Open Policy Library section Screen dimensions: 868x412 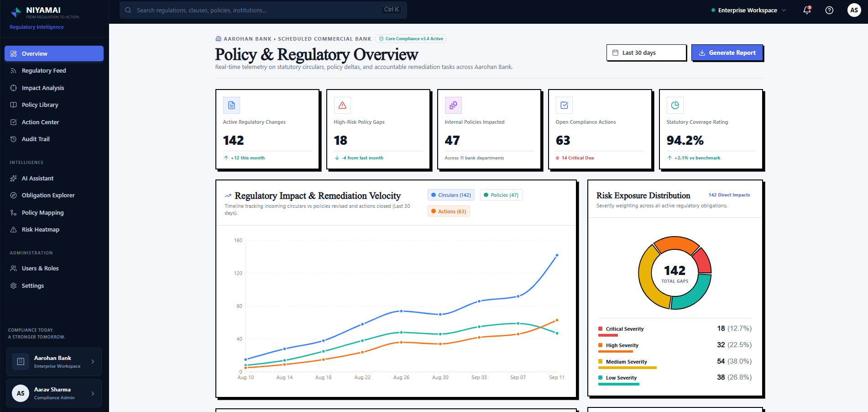tap(54, 105)
